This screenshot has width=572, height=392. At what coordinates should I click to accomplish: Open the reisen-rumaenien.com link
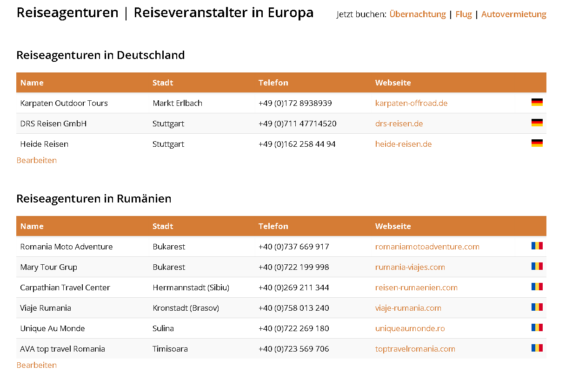pos(416,287)
